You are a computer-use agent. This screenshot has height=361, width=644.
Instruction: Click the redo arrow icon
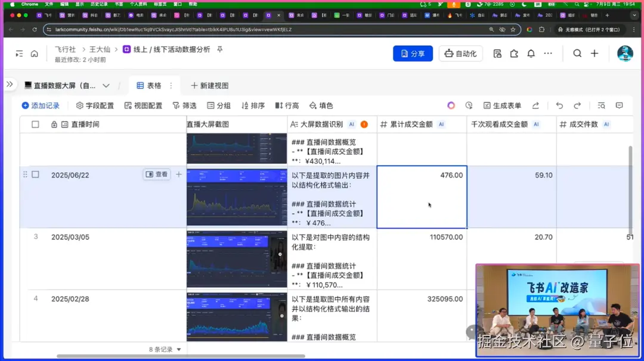pos(577,106)
